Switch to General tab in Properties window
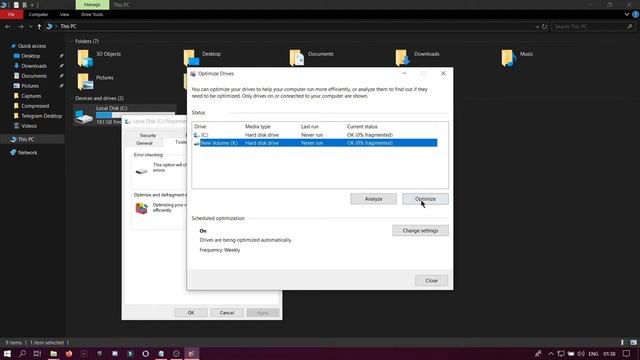The width and height of the screenshot is (640, 360). [144, 143]
